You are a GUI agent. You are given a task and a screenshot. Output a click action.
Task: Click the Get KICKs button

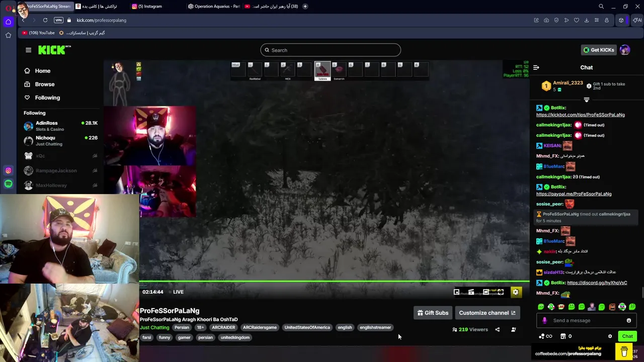599,50
